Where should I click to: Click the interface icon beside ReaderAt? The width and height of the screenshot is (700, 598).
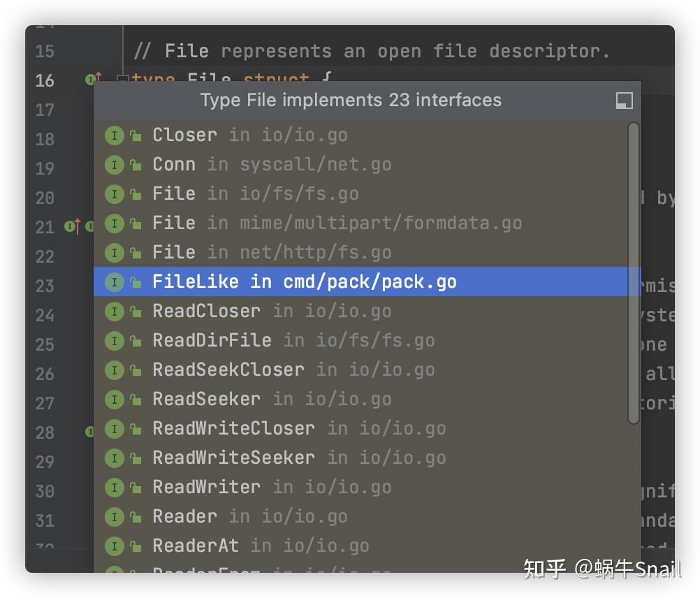point(114,546)
